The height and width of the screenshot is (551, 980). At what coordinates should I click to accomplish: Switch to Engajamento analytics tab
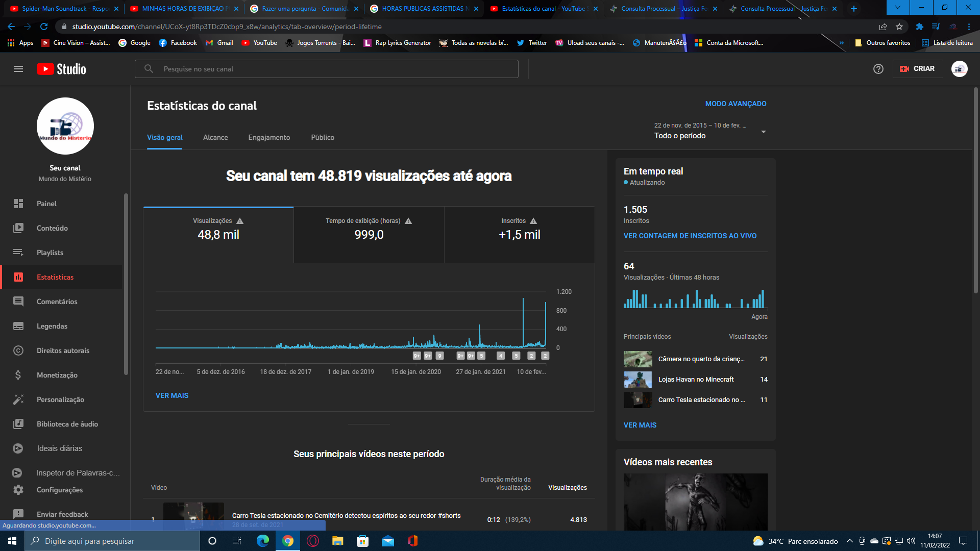coord(269,137)
